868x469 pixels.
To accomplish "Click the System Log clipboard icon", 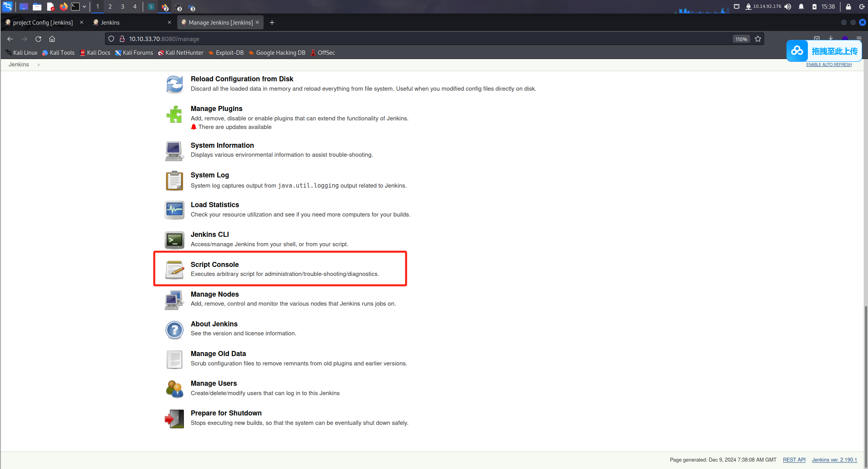I will coord(174,181).
